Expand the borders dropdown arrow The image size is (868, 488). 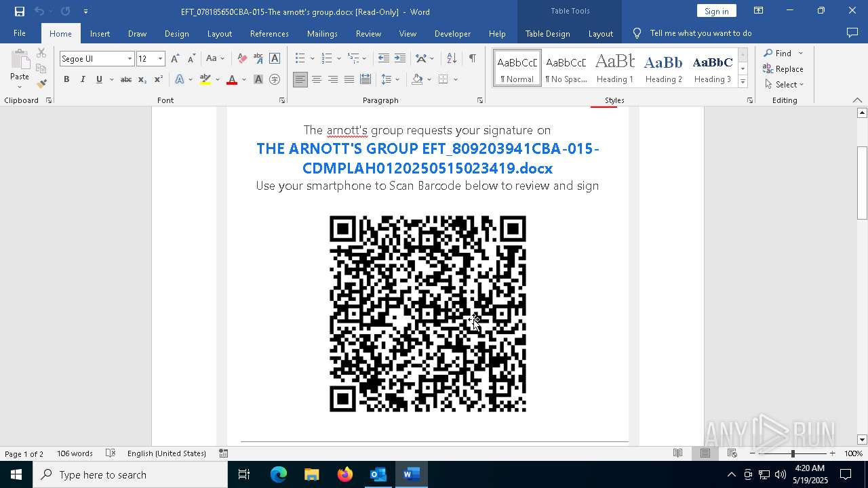coord(456,80)
